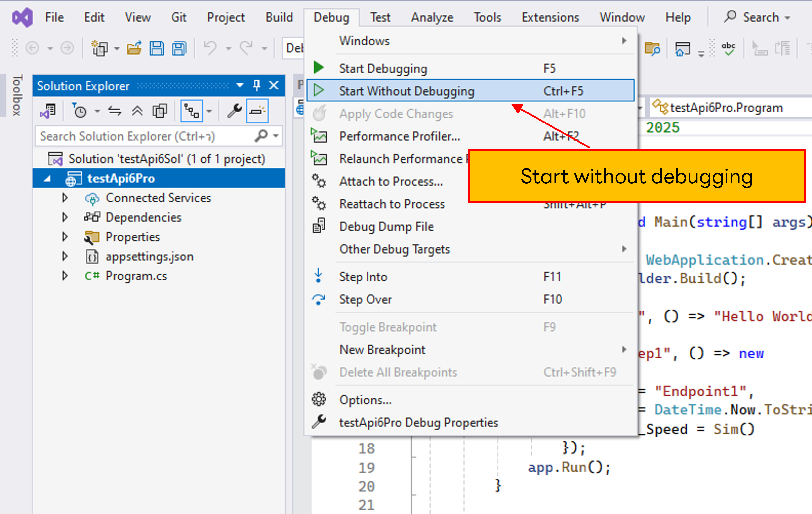Expand the Dependencies tree node

click(65, 217)
